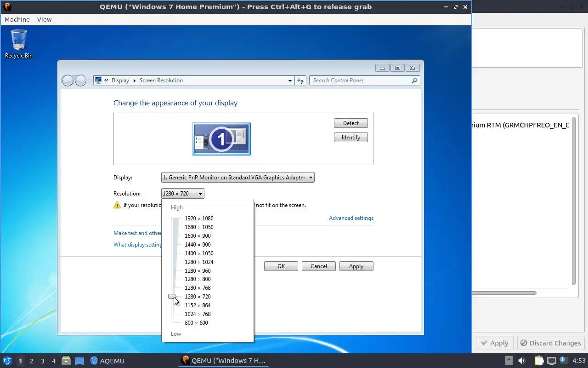Click the search magnifier icon
This screenshot has height=368, width=588.
414,80
